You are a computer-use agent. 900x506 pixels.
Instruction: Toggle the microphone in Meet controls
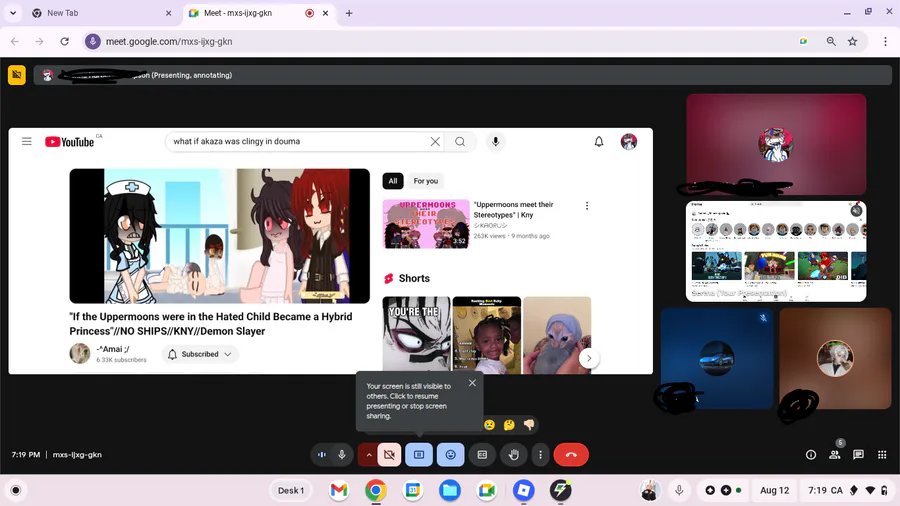pos(342,455)
